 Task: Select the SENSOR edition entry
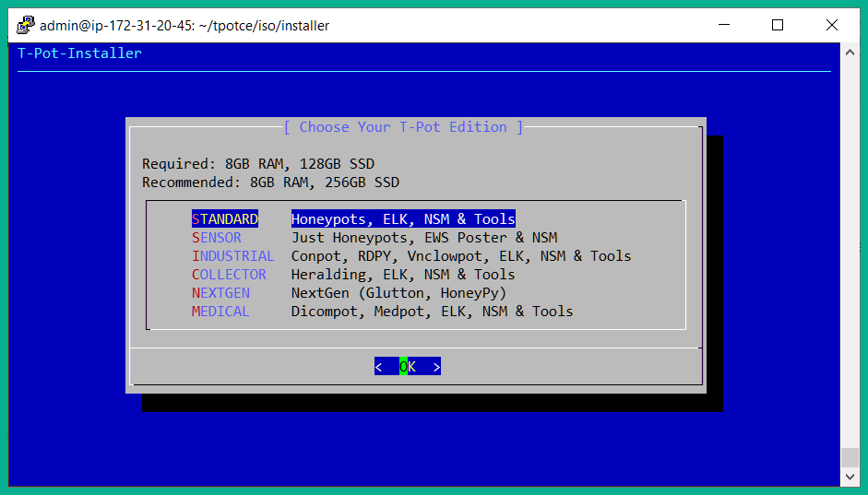pos(217,238)
